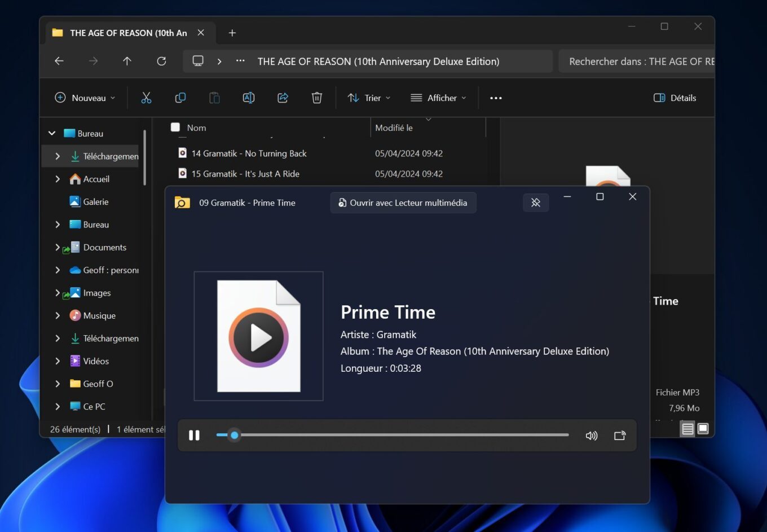Image resolution: width=767 pixels, height=532 pixels.
Task: Click the Paste clipboard icon
Action: pos(214,98)
